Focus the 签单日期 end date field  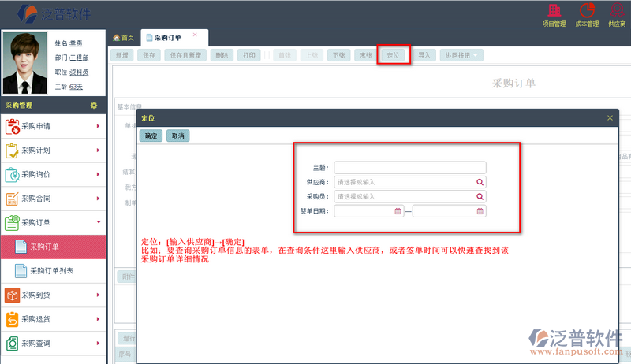pos(449,211)
